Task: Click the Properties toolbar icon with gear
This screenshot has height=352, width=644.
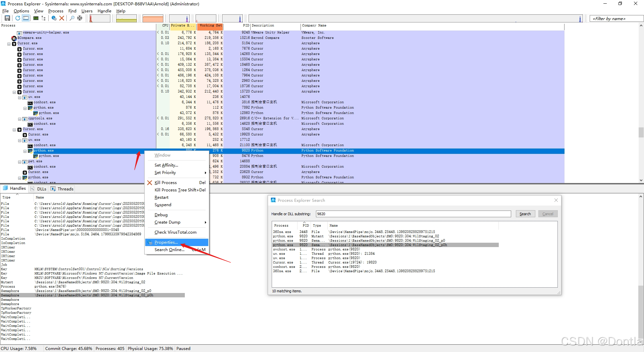Action: click(x=54, y=18)
